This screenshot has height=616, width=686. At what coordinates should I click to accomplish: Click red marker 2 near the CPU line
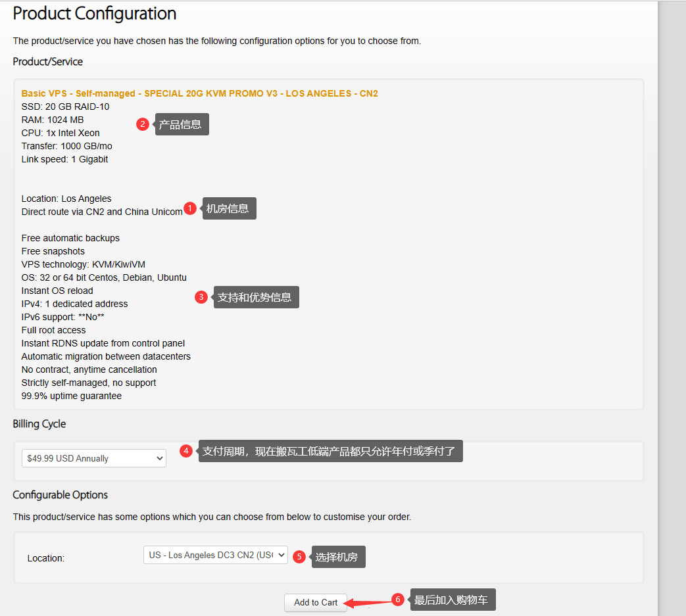pos(143,124)
